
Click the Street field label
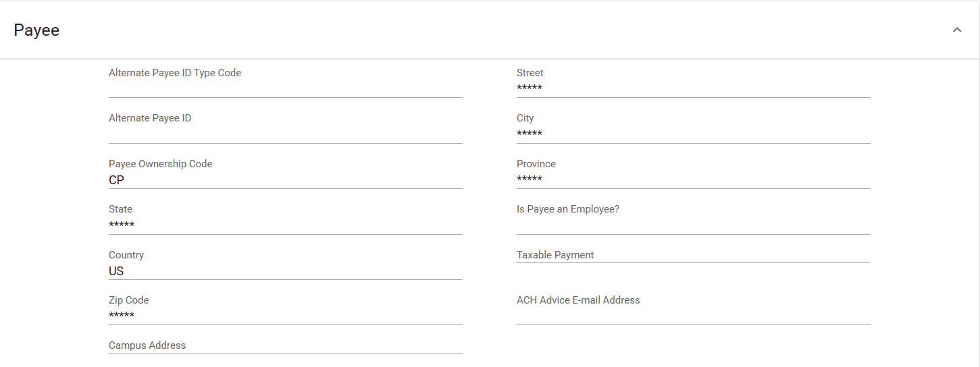pyautogui.click(x=530, y=73)
